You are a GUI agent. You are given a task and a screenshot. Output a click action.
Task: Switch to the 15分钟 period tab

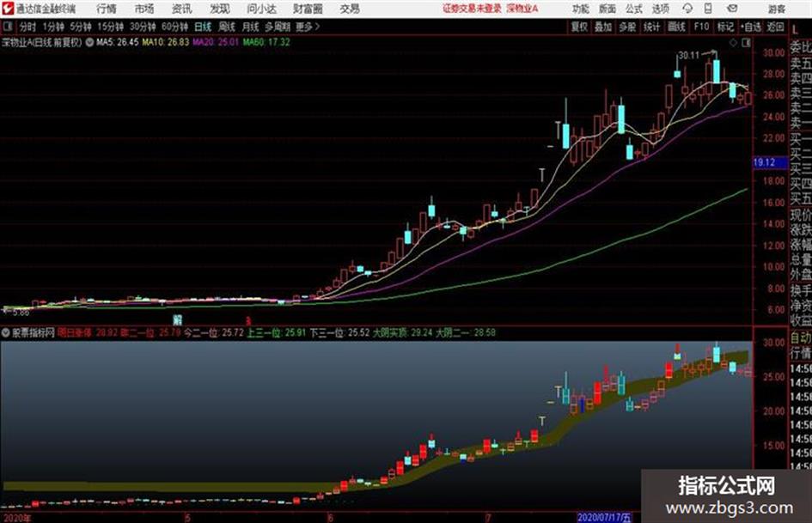[111, 27]
